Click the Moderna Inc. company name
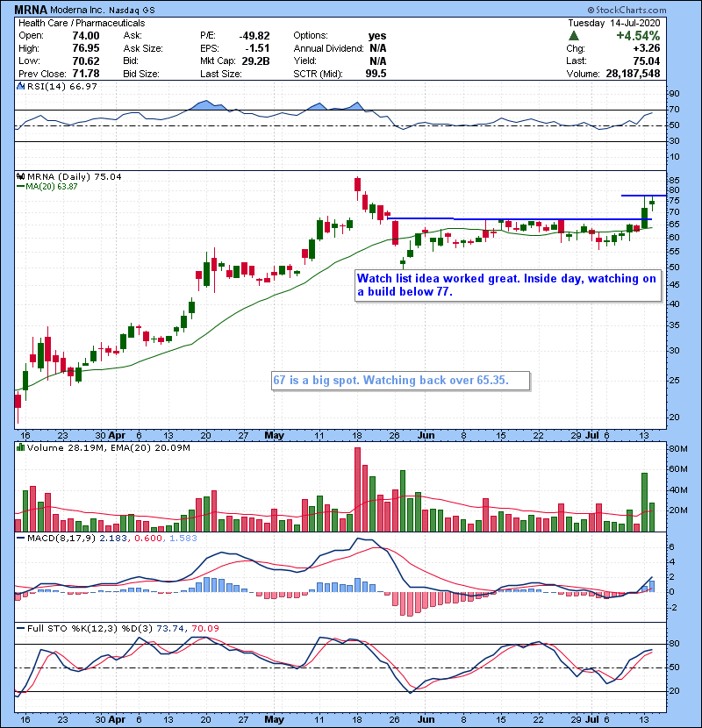 pyautogui.click(x=77, y=10)
